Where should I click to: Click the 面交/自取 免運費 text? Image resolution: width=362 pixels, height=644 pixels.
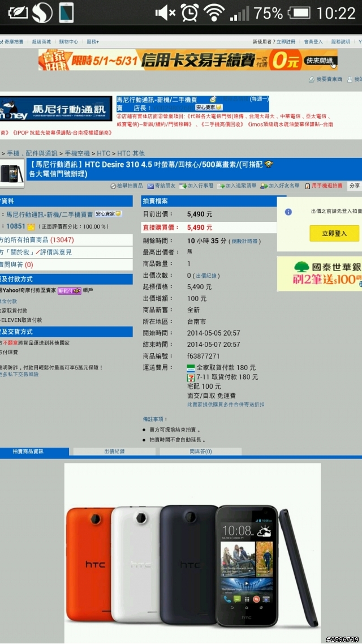click(x=212, y=396)
